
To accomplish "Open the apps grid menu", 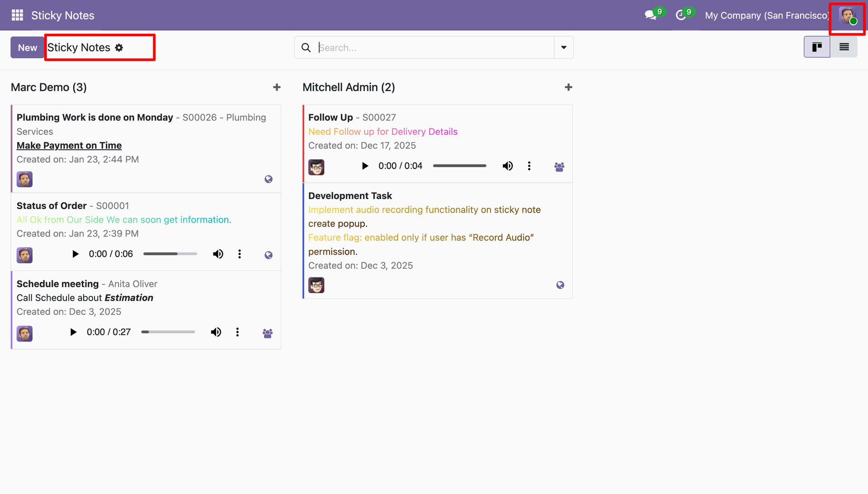I will pyautogui.click(x=17, y=15).
